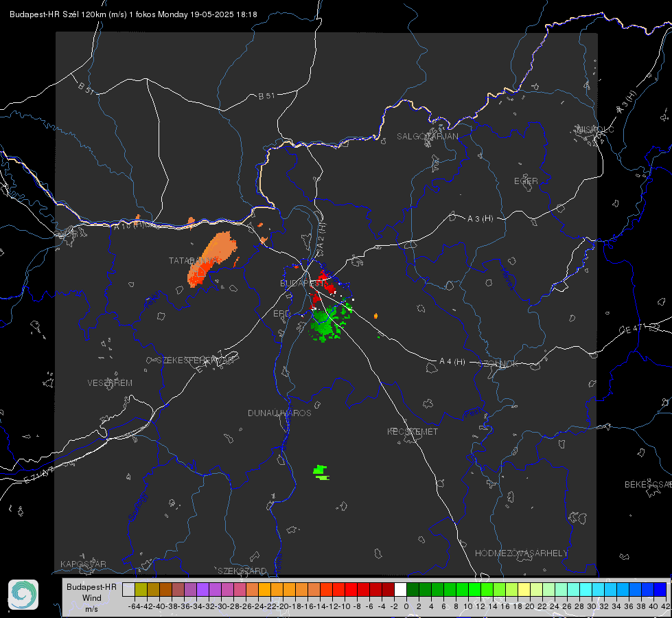The width and height of the screenshot is (672, 618).
Task: Click the large orange echo near Tatabanya
Action: 213,259
